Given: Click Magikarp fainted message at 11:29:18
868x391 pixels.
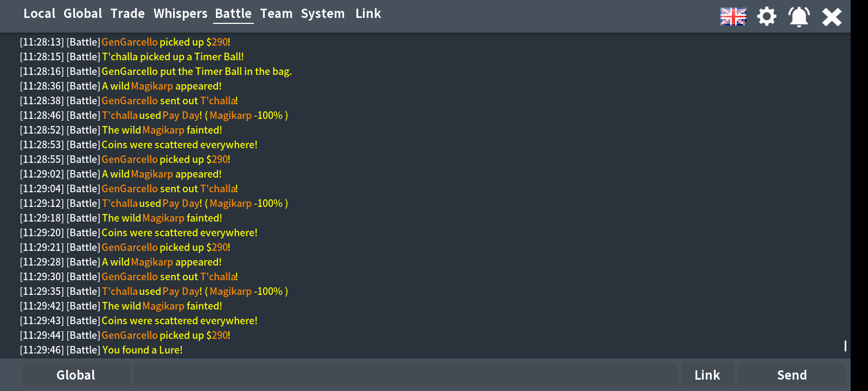Looking at the screenshot, I should tap(162, 218).
